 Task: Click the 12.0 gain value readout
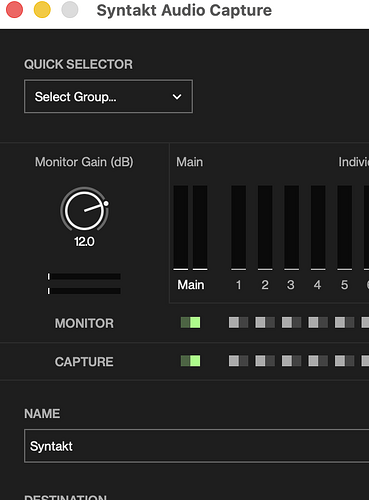tap(84, 242)
